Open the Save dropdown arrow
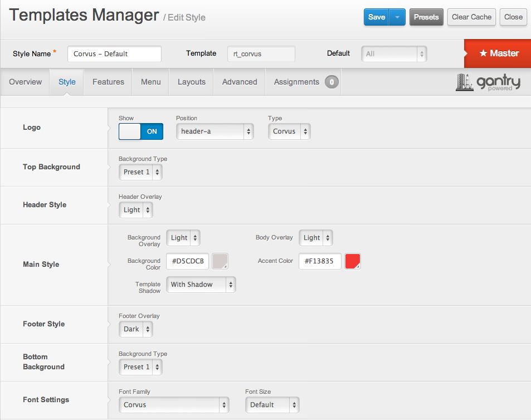This screenshot has height=420, width=531. tap(397, 17)
